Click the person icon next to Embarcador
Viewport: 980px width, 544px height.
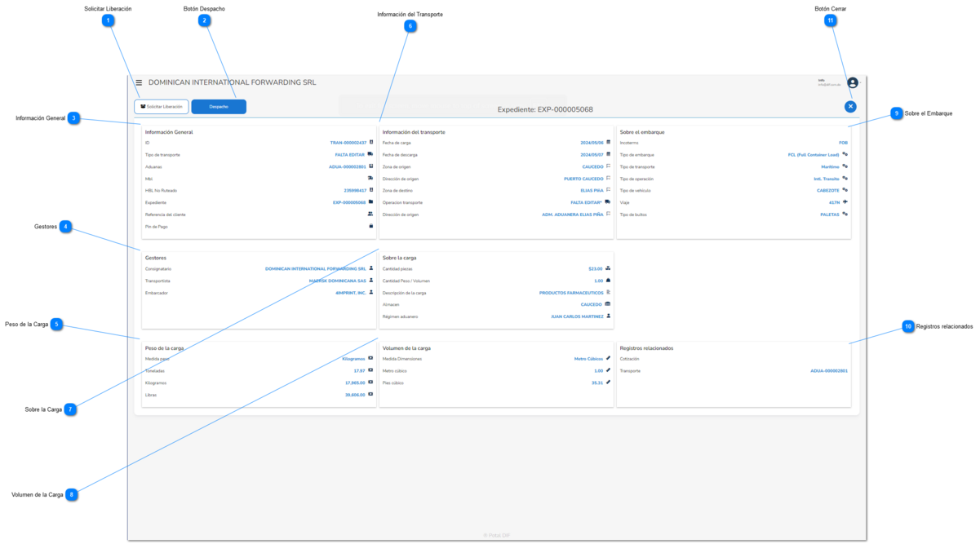[x=371, y=292]
